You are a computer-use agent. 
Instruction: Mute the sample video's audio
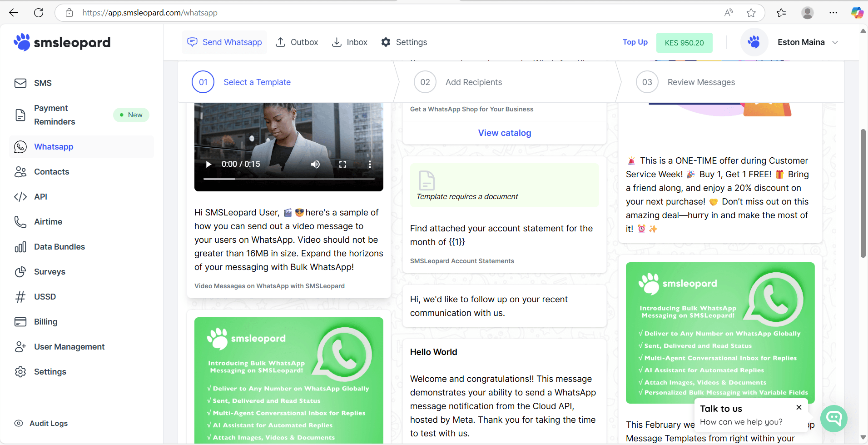(315, 164)
